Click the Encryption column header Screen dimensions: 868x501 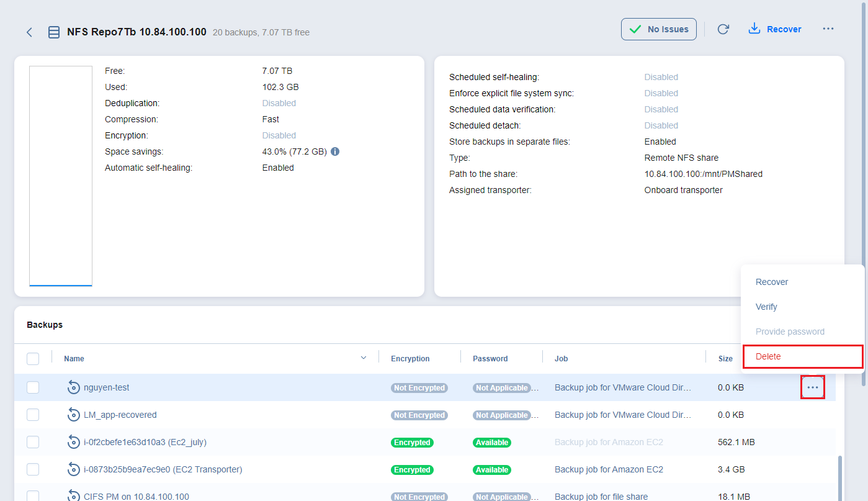(410, 358)
